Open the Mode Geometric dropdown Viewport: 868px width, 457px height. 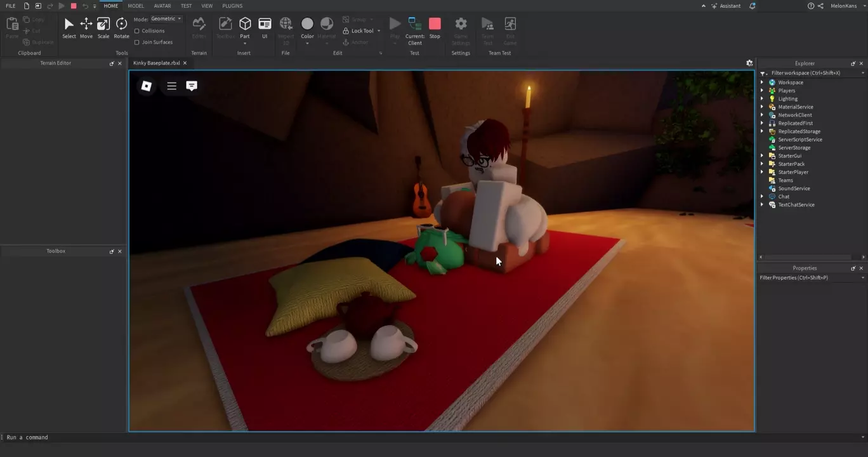click(166, 19)
